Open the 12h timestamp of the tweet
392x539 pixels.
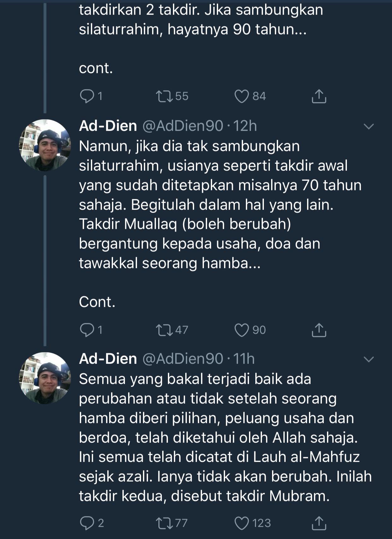245,126
